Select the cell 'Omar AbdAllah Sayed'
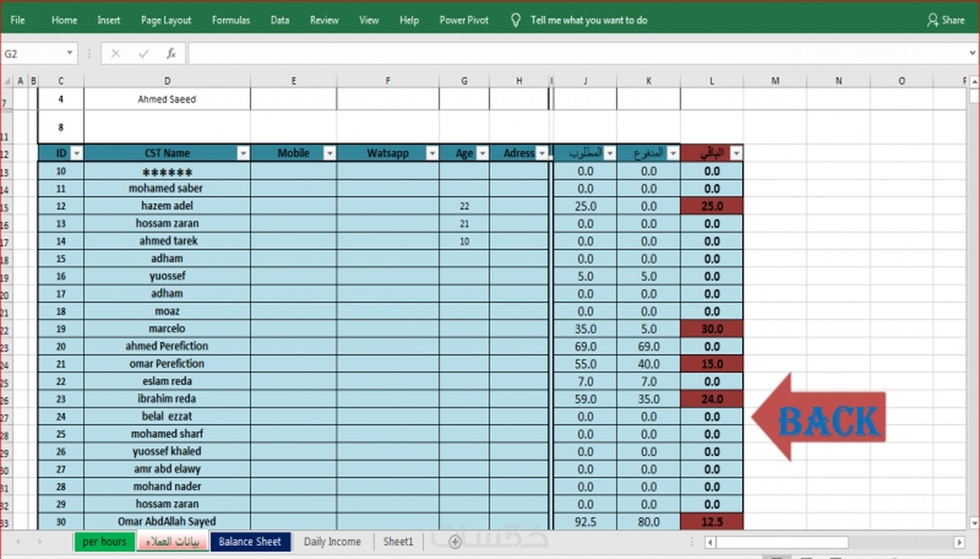Screen dimensions: 980x559 (x=167, y=522)
